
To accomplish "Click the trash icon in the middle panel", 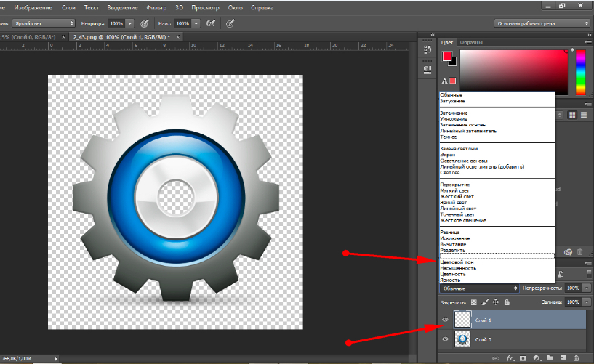I will click(579, 251).
